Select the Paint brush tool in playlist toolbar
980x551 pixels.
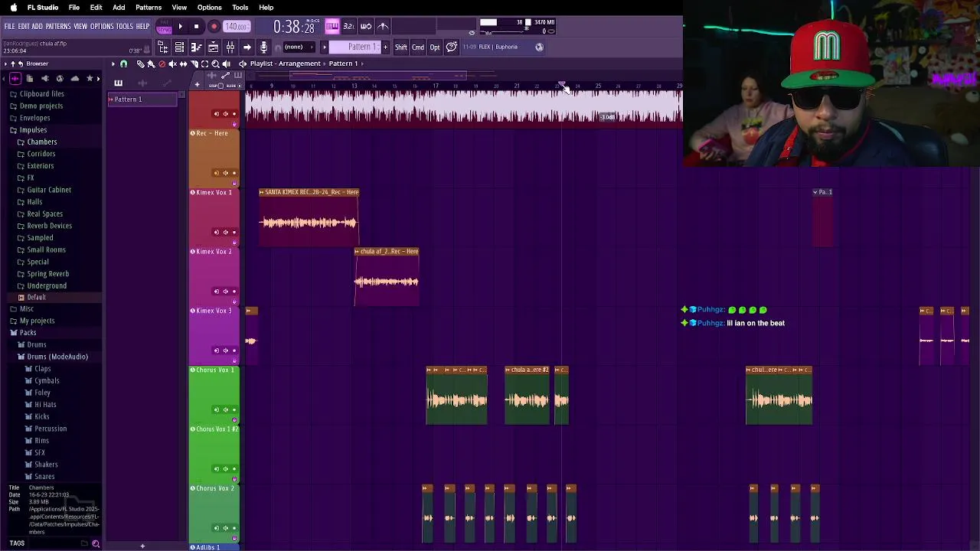151,64
